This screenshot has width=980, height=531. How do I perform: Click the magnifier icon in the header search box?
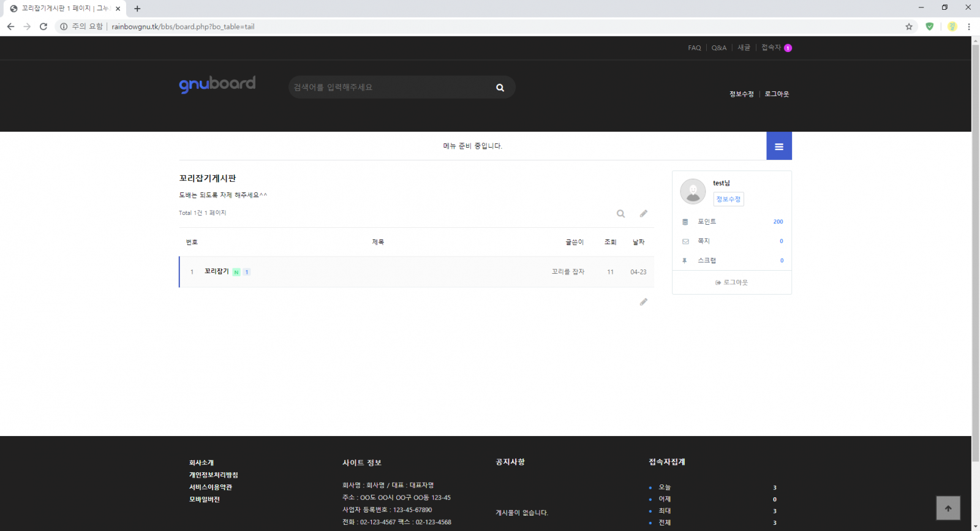coord(500,88)
